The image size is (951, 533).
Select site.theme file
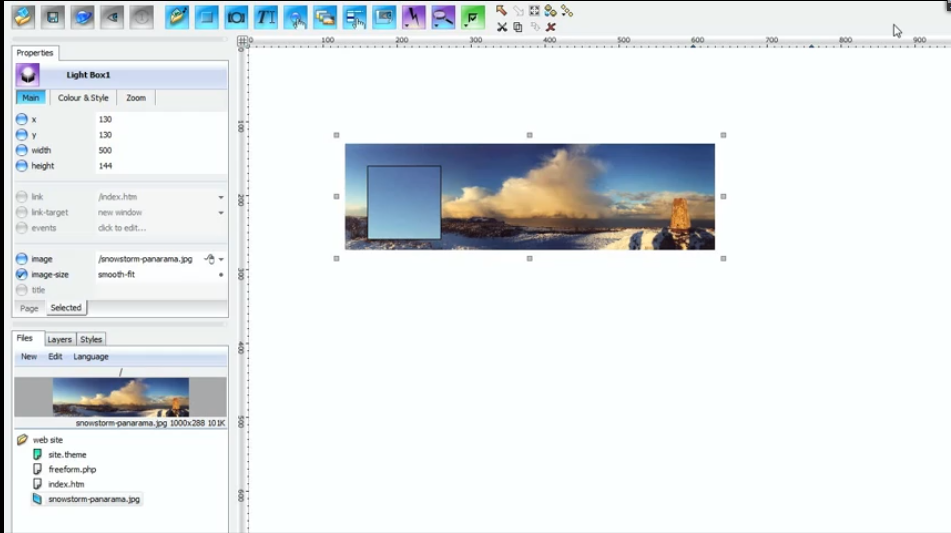[67, 455]
